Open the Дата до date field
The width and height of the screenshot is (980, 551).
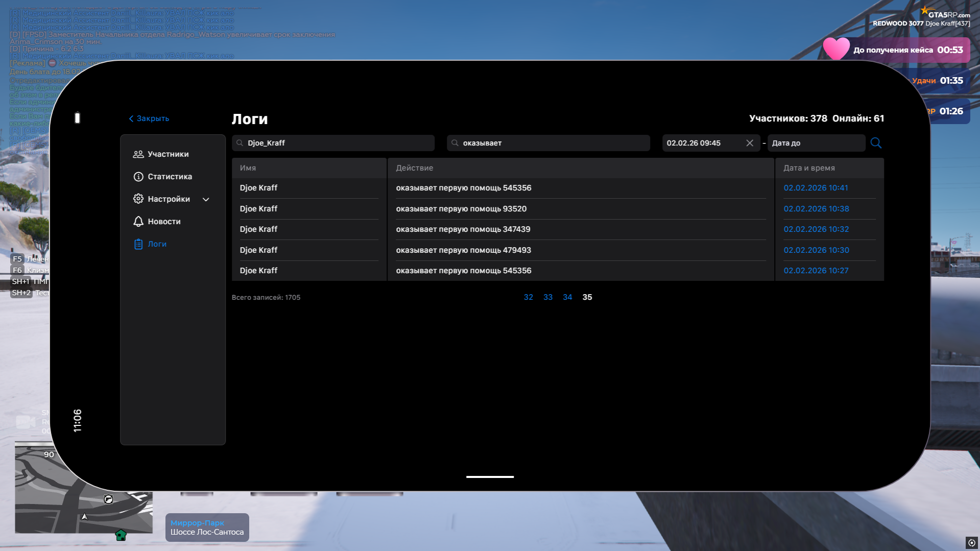(816, 143)
